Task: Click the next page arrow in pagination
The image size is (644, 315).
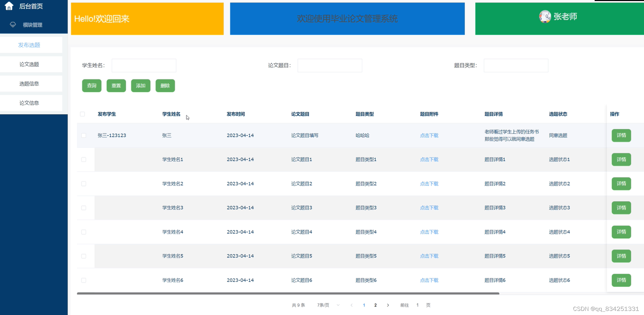Action: [x=388, y=305]
